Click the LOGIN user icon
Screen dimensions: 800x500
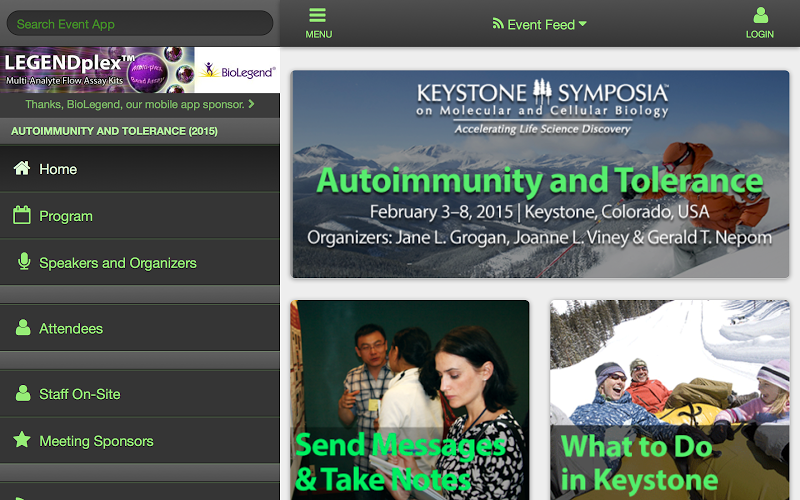pos(760,15)
